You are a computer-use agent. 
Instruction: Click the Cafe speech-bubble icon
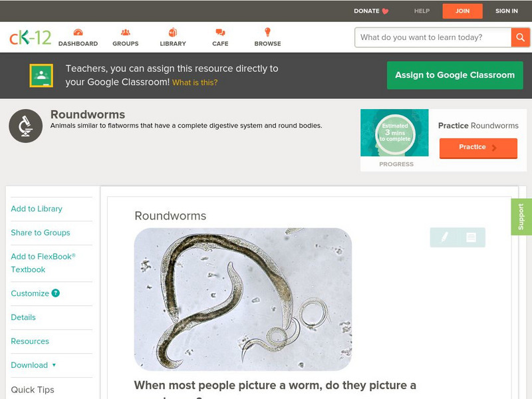pos(219,31)
